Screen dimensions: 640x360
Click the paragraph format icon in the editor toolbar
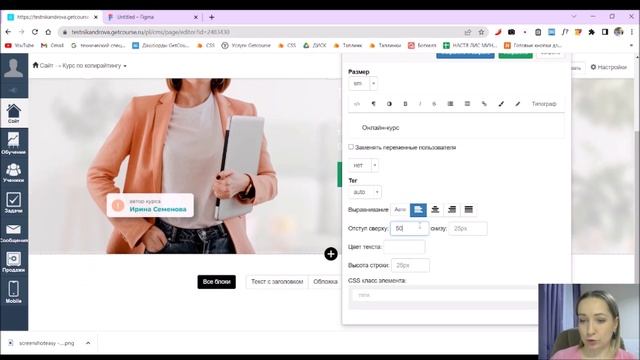click(373, 104)
